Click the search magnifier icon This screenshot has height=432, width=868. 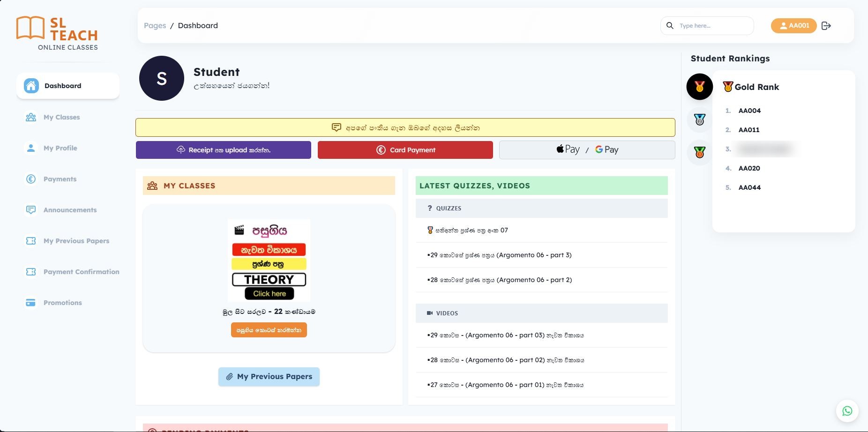click(670, 26)
